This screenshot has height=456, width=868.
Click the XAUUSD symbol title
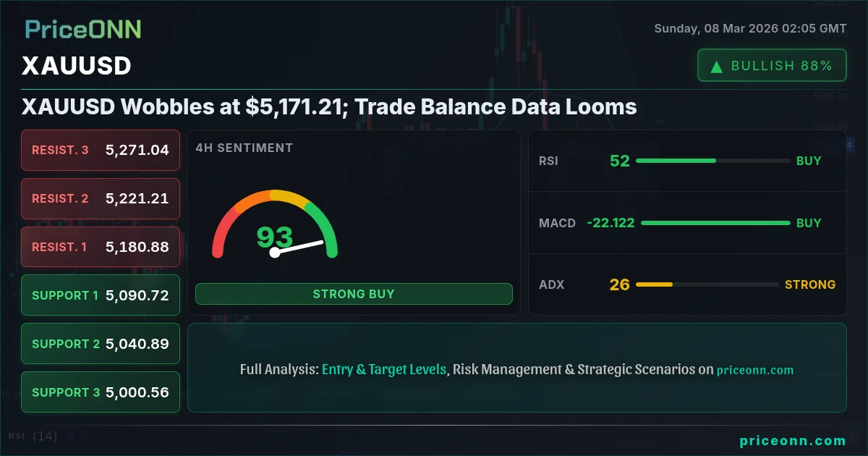(77, 66)
